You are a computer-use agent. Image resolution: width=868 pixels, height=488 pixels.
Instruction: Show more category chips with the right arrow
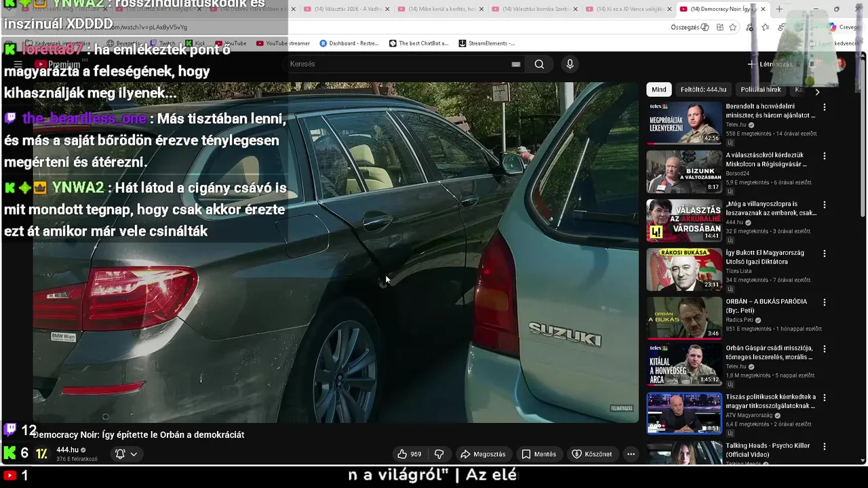tap(816, 91)
